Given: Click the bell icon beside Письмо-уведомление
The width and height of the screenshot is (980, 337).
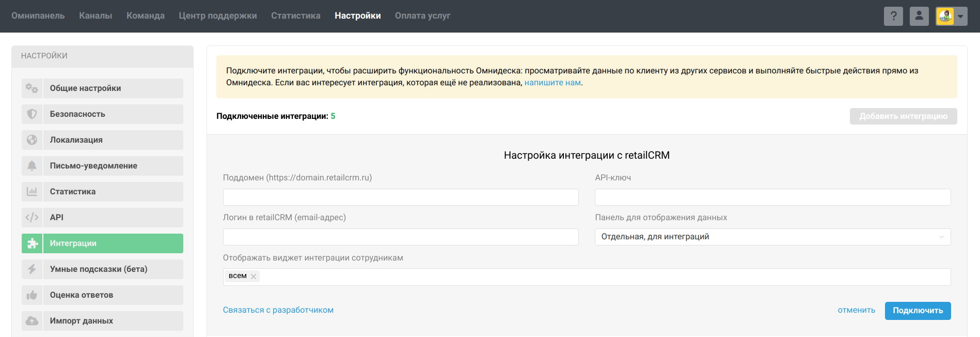Looking at the screenshot, I should (x=32, y=166).
